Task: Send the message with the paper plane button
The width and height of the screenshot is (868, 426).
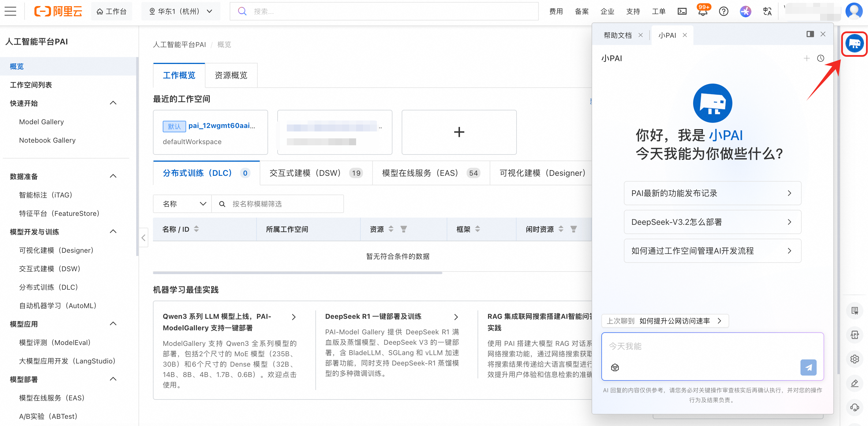Action: pos(808,367)
